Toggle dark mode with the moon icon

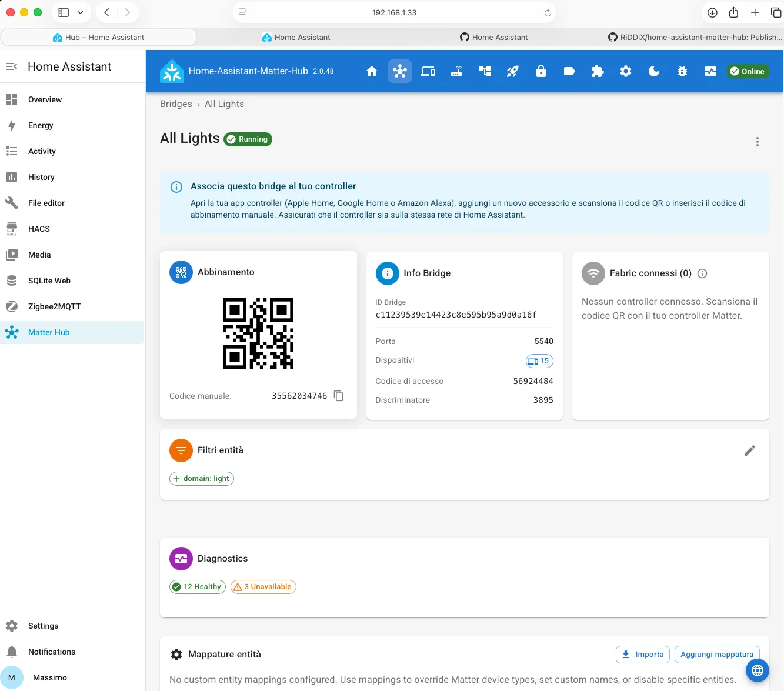pyautogui.click(x=654, y=71)
